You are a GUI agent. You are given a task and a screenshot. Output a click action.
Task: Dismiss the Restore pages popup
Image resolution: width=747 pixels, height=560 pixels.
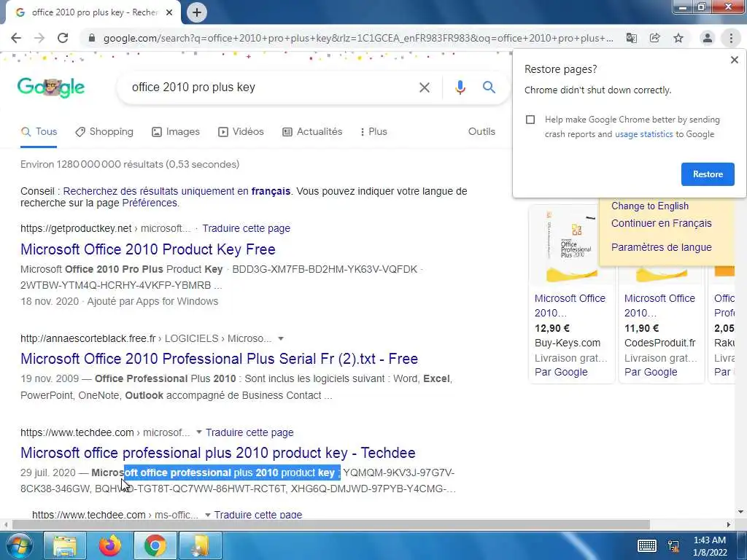click(x=735, y=60)
